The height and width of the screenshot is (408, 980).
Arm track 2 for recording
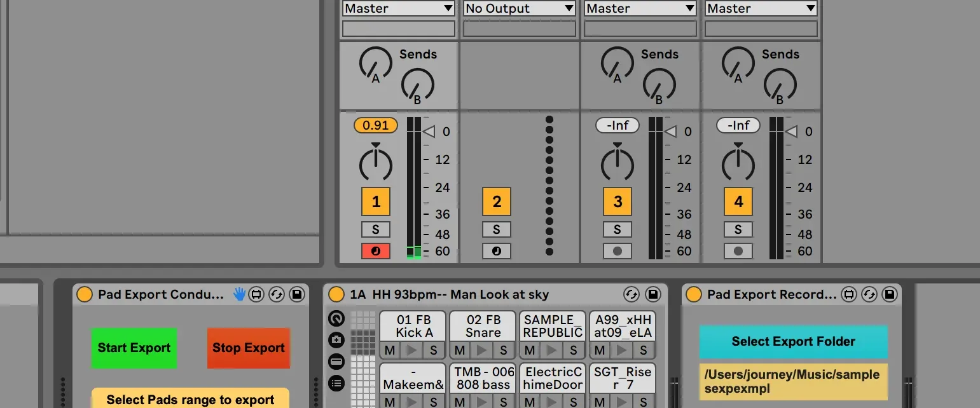click(497, 251)
